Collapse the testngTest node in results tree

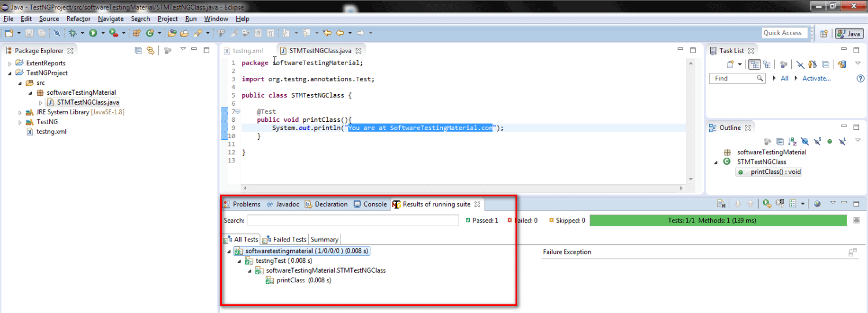240,261
